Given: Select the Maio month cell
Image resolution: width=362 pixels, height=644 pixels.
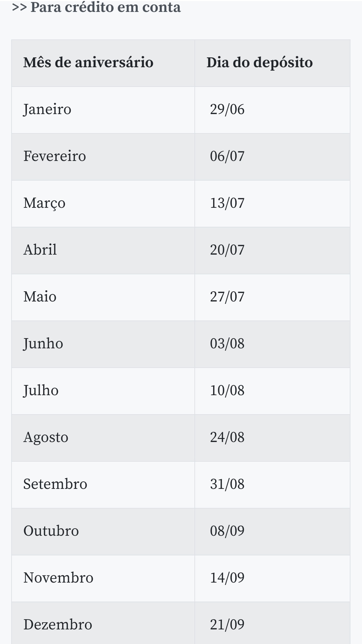Looking at the screenshot, I should (40, 297).
